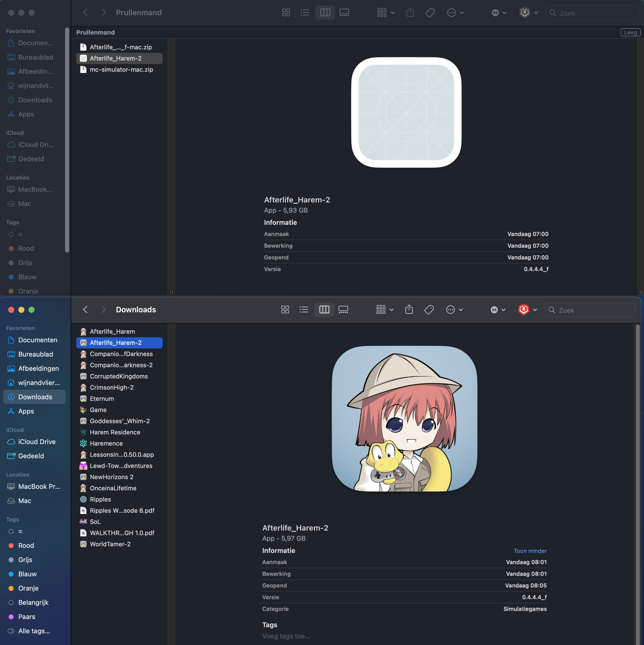Click the Downloads window vertical scrollbar
Screen dimensions: 644x645
click(x=638, y=484)
